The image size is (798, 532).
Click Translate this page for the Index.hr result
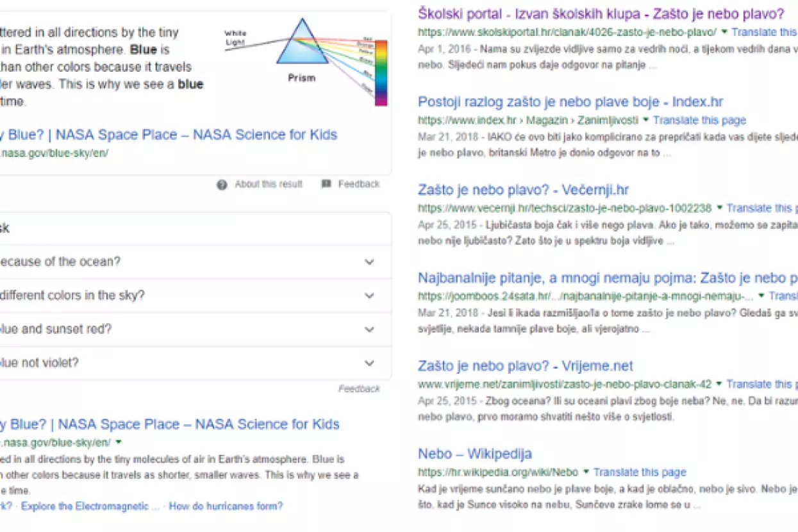(699, 120)
